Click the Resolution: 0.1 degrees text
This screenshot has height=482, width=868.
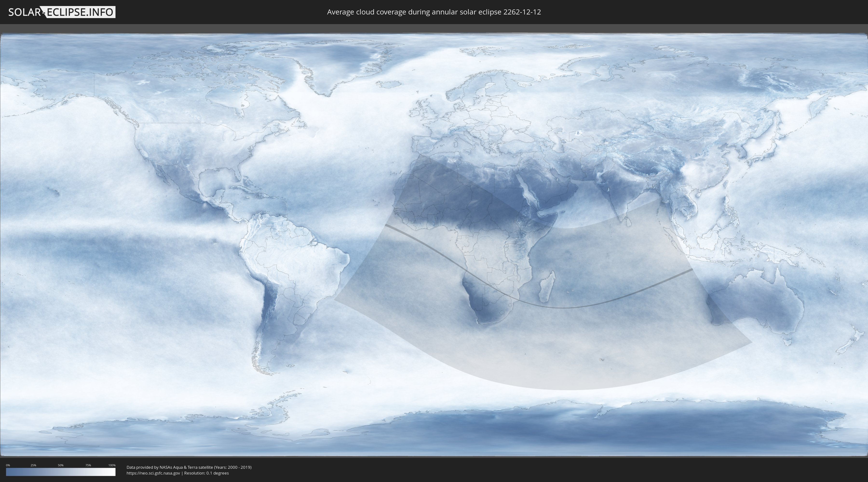click(207, 473)
